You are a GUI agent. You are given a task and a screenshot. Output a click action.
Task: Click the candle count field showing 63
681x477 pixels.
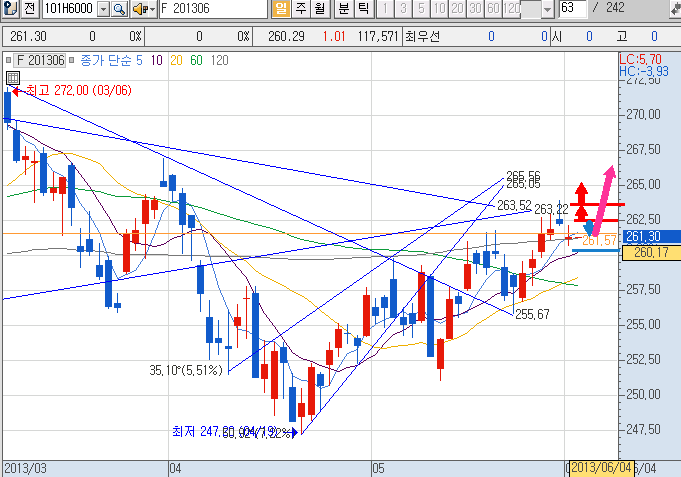point(572,9)
